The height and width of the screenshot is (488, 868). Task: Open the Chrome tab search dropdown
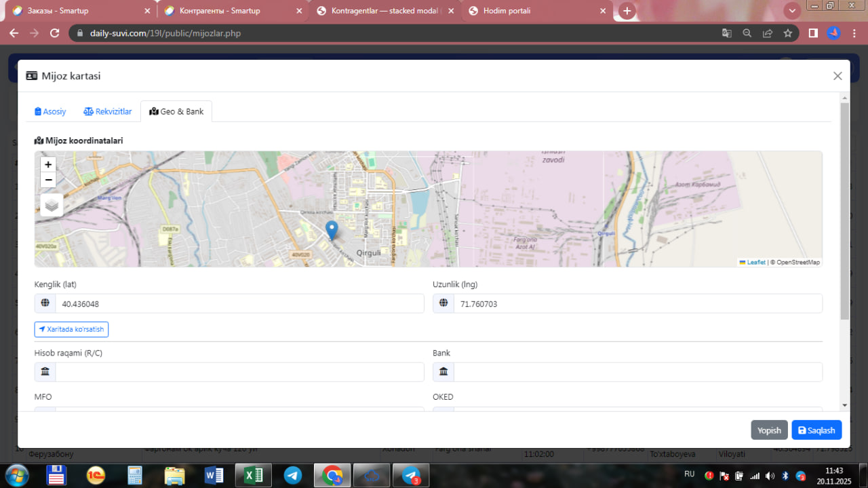791,11
